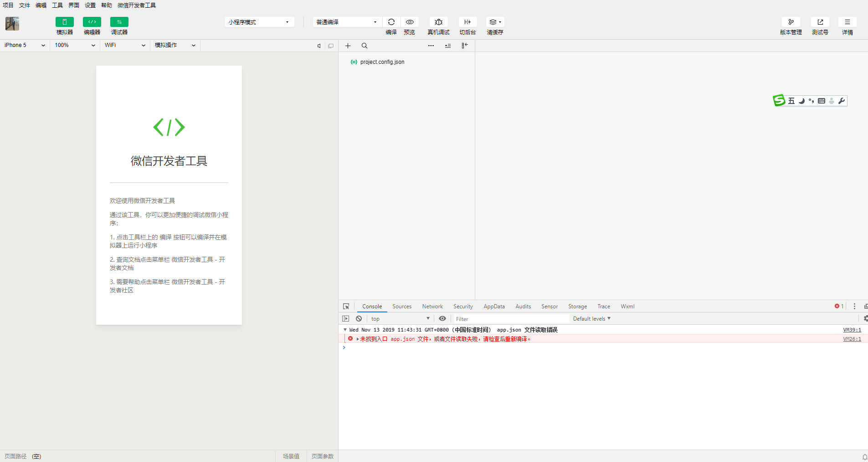
Task: Click the file tree sort/list icon
Action: tap(448, 46)
